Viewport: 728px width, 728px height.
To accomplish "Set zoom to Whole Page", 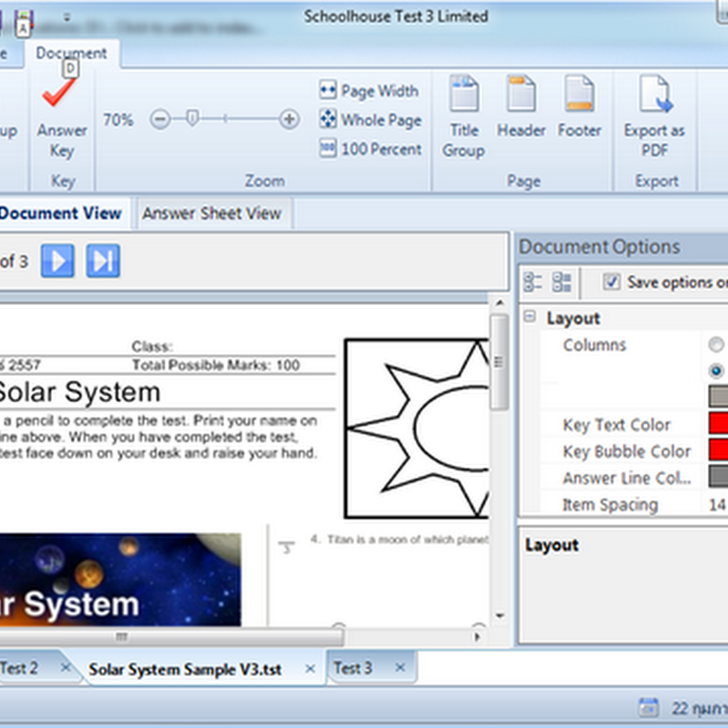I will 370,120.
